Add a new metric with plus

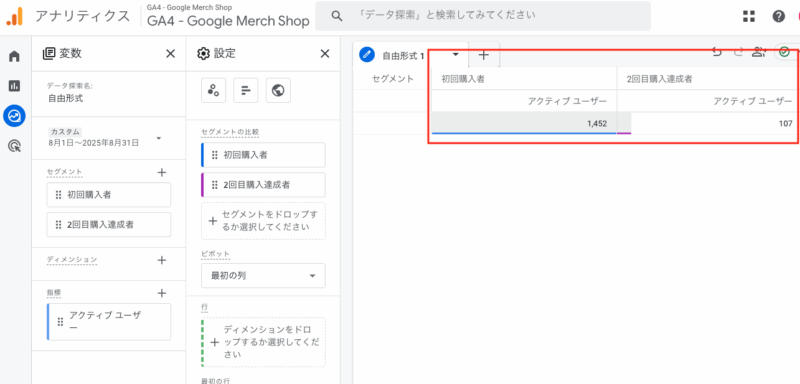(162, 293)
